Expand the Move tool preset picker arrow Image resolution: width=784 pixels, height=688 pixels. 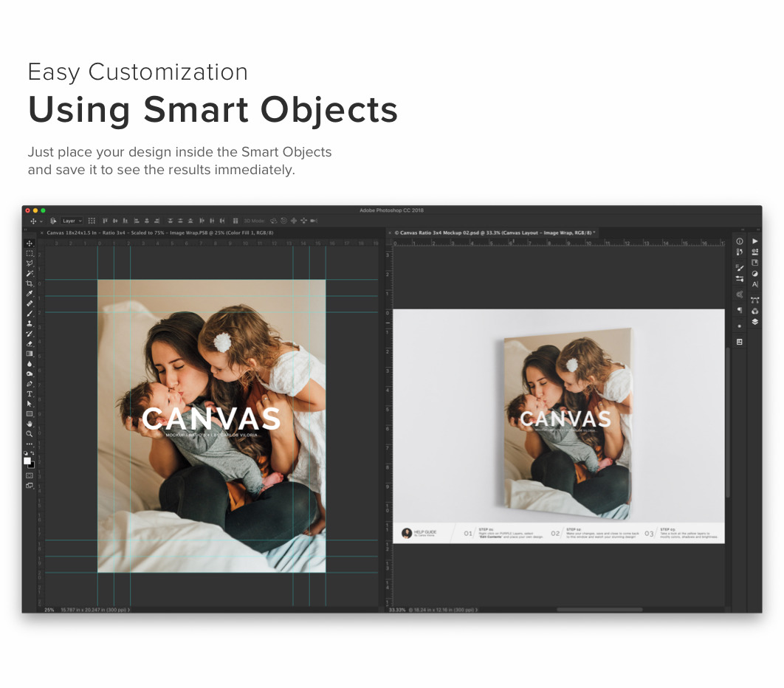click(41, 221)
